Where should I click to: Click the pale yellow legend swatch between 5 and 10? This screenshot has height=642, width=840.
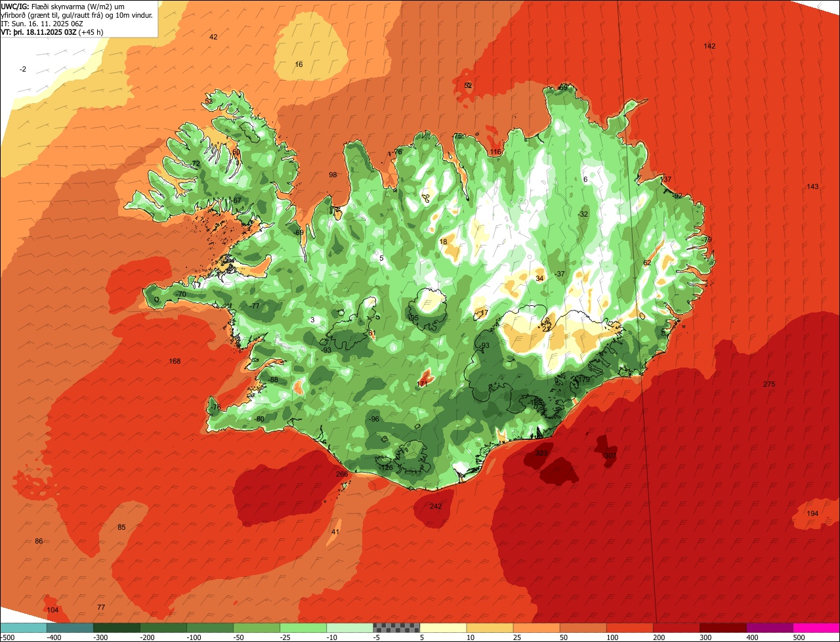443,627
